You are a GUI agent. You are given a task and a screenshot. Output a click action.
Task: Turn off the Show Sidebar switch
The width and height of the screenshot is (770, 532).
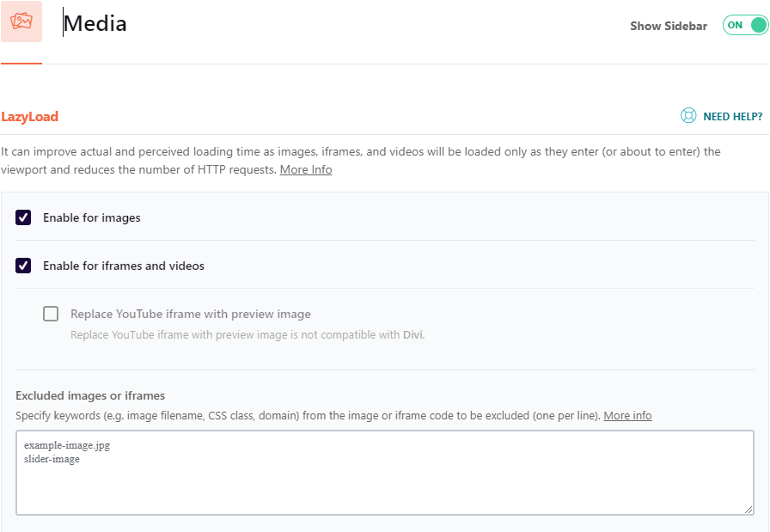click(744, 26)
